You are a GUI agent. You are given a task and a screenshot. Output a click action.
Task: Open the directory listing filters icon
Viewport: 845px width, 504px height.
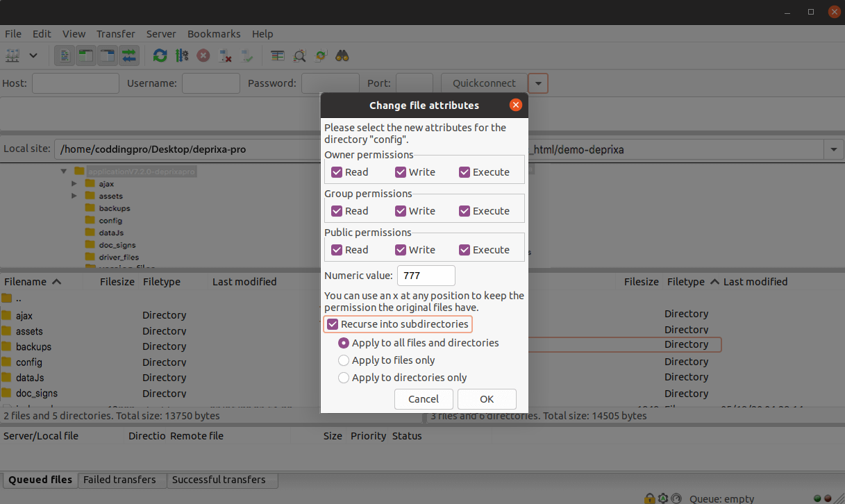pyautogui.click(x=278, y=56)
